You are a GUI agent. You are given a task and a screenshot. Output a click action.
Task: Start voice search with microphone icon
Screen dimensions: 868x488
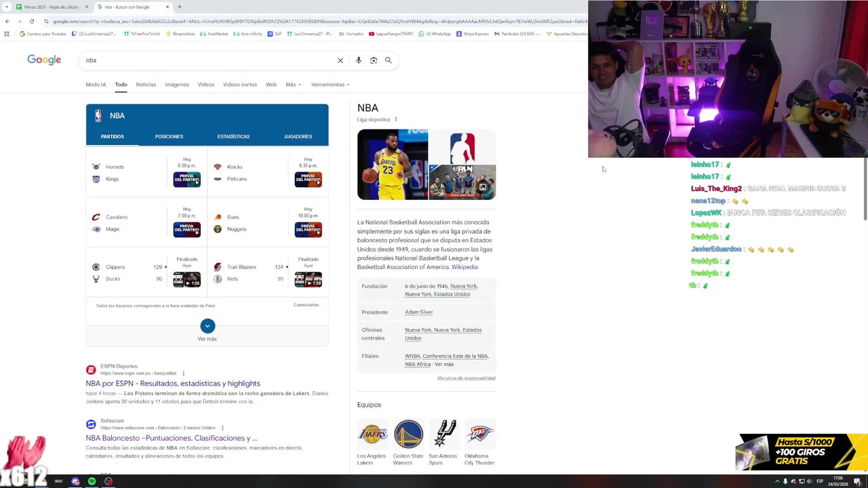point(359,60)
